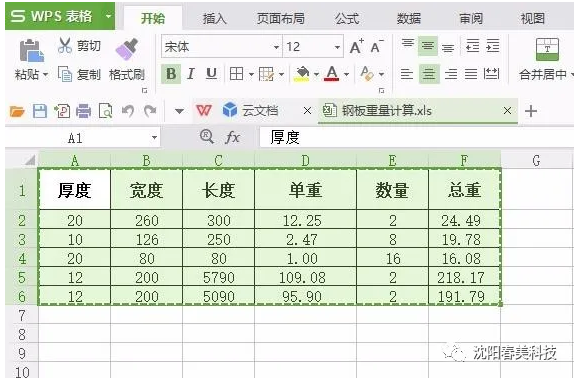
Task: Select column header D
Action: [305, 160]
